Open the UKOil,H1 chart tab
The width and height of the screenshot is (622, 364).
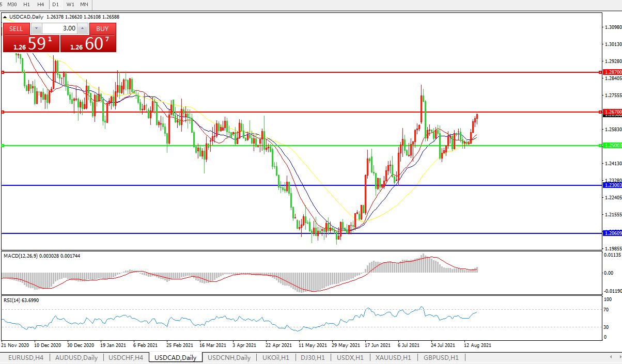point(276,357)
